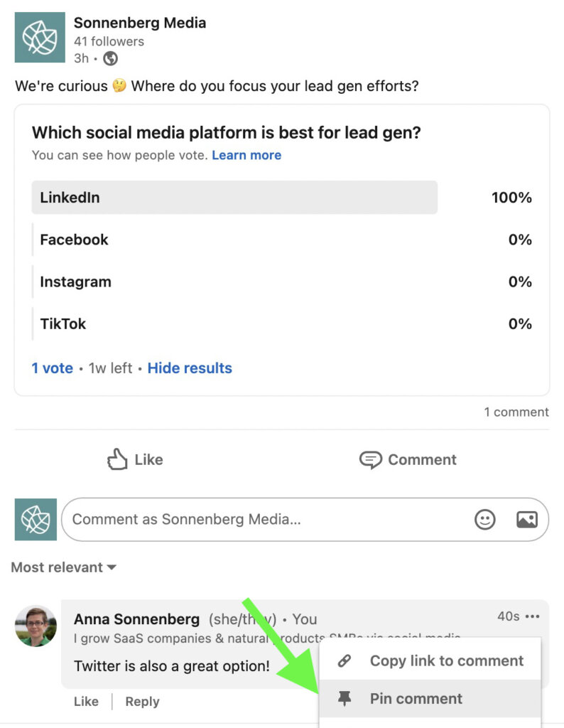Viewport: 564px width, 728px height.
Task: Click the image attachment icon to add a photo
Action: 526,520
